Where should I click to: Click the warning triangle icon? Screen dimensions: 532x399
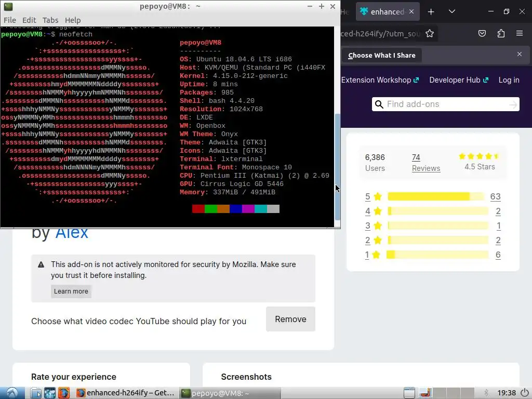(x=41, y=264)
